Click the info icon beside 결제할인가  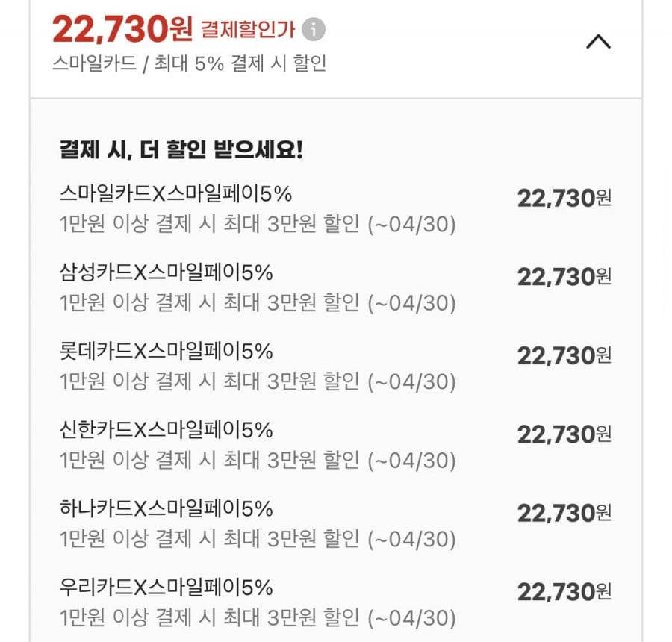pyautogui.click(x=314, y=30)
